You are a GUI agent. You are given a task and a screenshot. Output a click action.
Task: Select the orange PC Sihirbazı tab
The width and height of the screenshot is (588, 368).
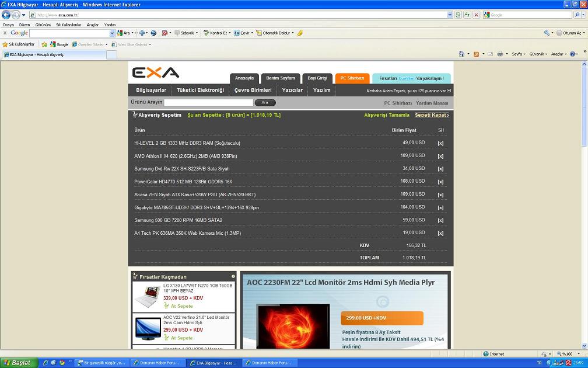coord(352,78)
